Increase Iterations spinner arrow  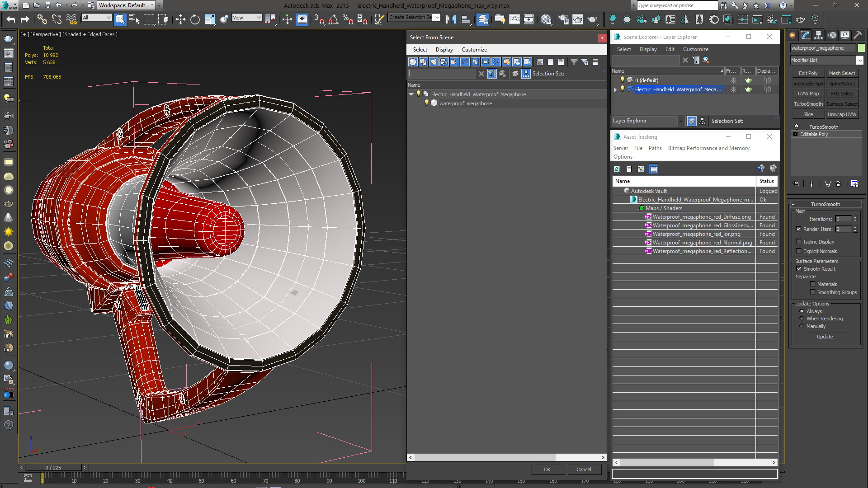click(x=855, y=217)
